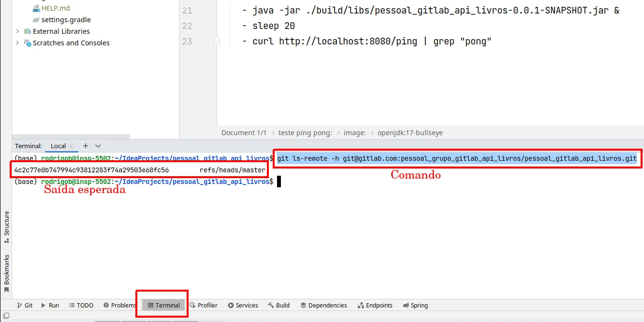The image size is (644, 322).
Task: Click the git ls-remote command text
Action: click(457, 158)
